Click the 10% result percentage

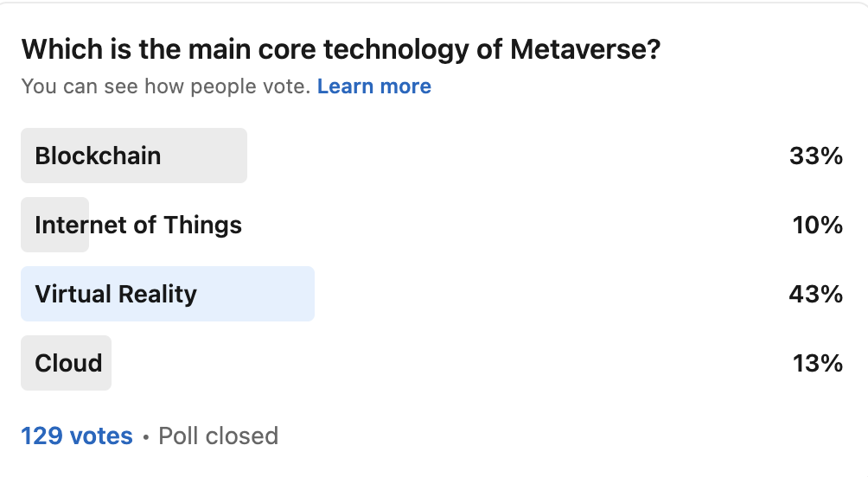(817, 225)
